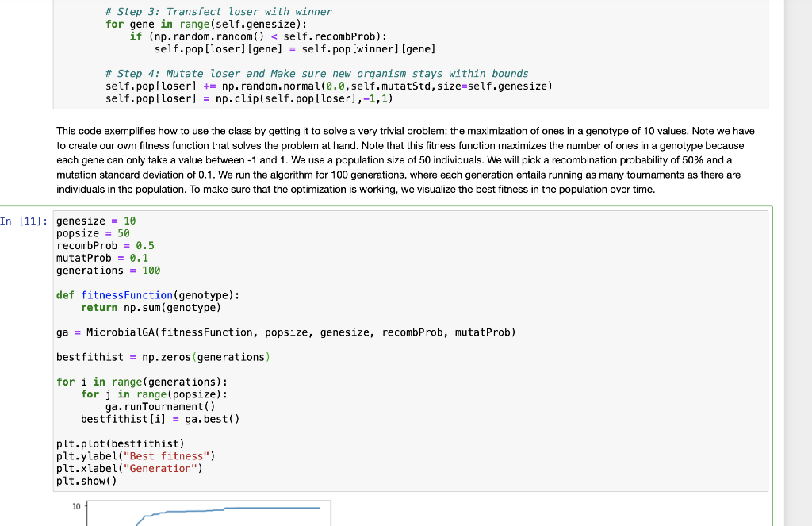
Task: Click the 'return np.sum(genotype)' line
Action: pyautogui.click(x=151, y=308)
